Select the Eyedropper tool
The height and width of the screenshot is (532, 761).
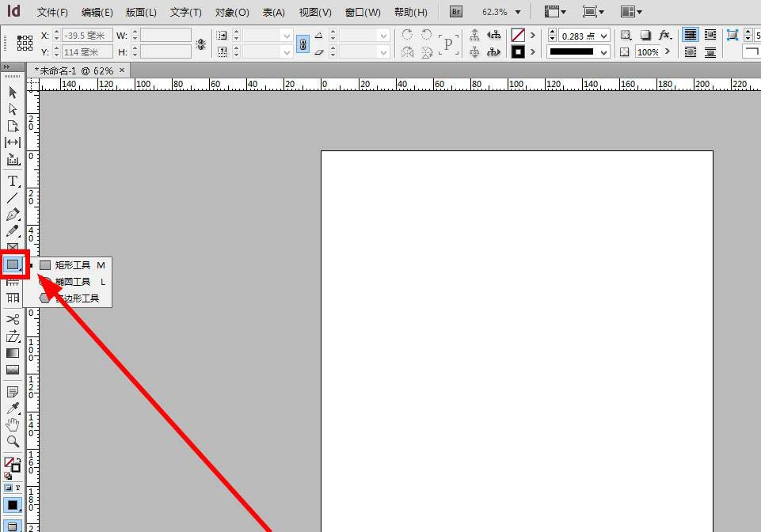(12, 408)
